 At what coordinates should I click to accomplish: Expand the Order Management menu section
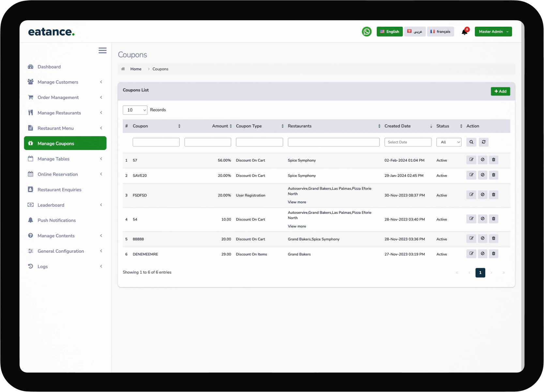point(58,97)
